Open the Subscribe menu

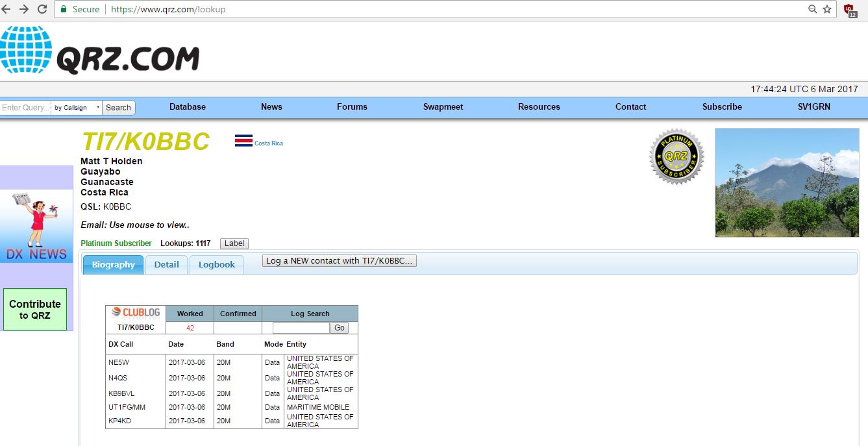pyautogui.click(x=722, y=107)
